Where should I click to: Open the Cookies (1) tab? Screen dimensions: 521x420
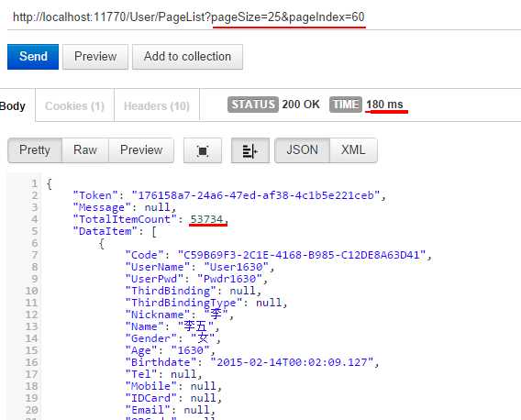click(x=75, y=106)
